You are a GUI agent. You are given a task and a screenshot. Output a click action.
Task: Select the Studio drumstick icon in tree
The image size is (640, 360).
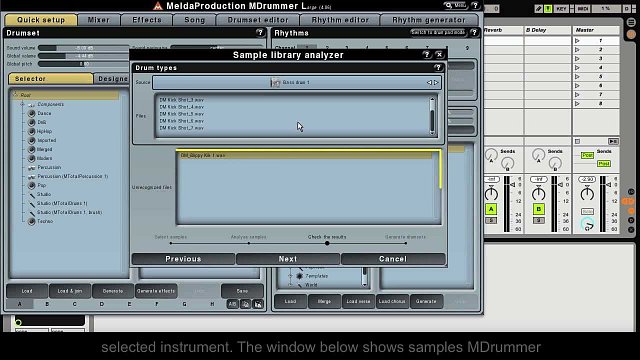point(31,194)
